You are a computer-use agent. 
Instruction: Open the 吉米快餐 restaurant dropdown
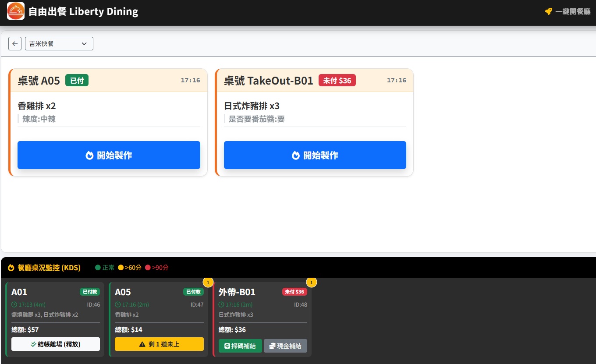(59, 44)
